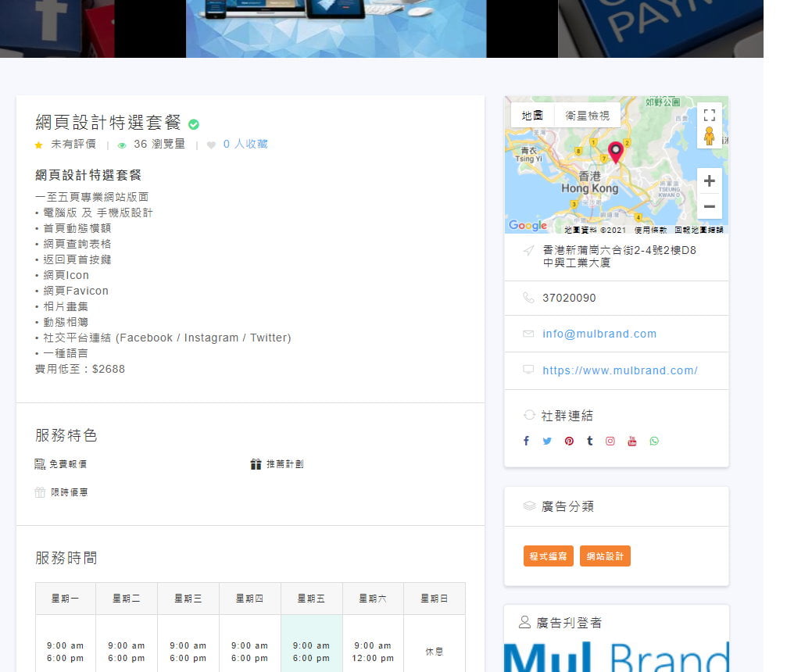
Task: Click the pay keyboard banner image
Action: point(660,29)
